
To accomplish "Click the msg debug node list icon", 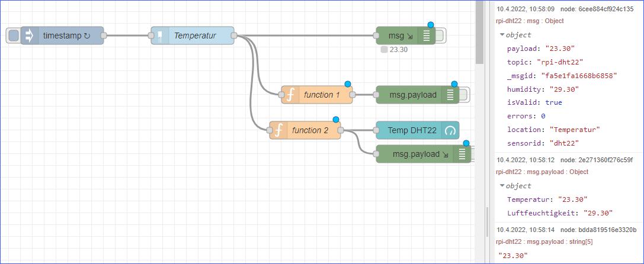I will [x=427, y=36].
